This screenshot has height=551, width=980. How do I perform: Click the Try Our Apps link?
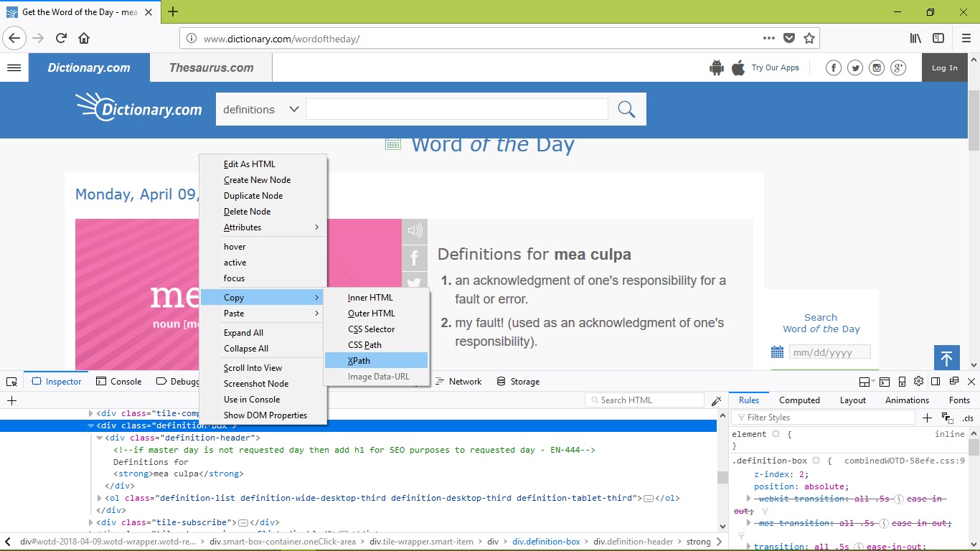pyautogui.click(x=775, y=67)
